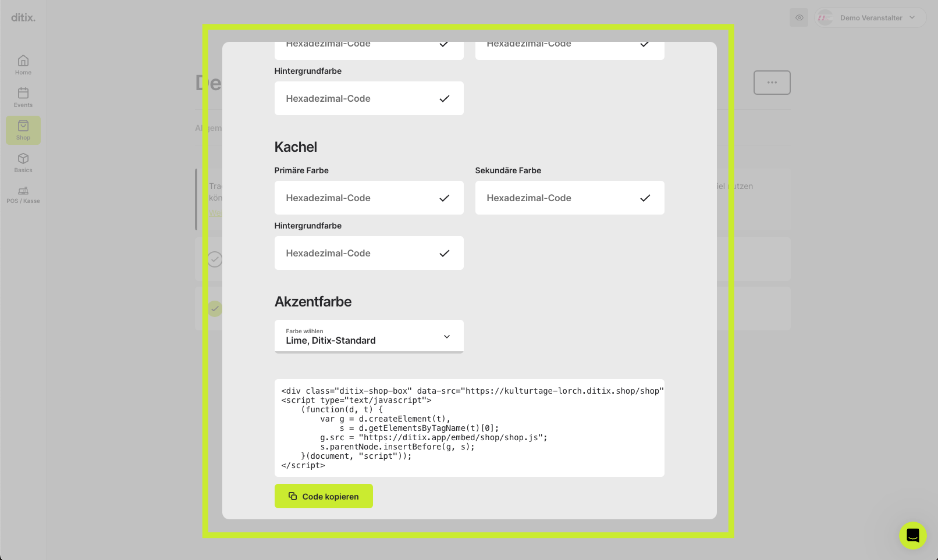
Task: Confirm Kachel Hintergrundfarbe checkmark
Action: [x=445, y=253]
